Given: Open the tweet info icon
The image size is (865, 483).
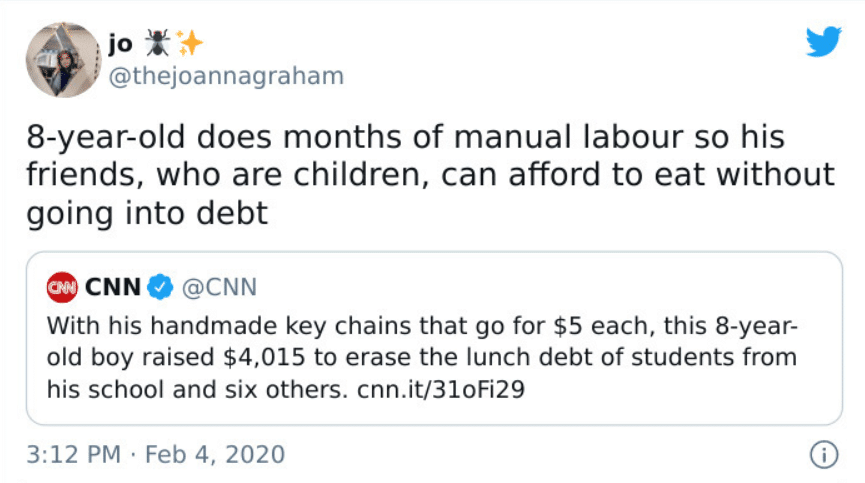Looking at the screenshot, I should point(824,455).
